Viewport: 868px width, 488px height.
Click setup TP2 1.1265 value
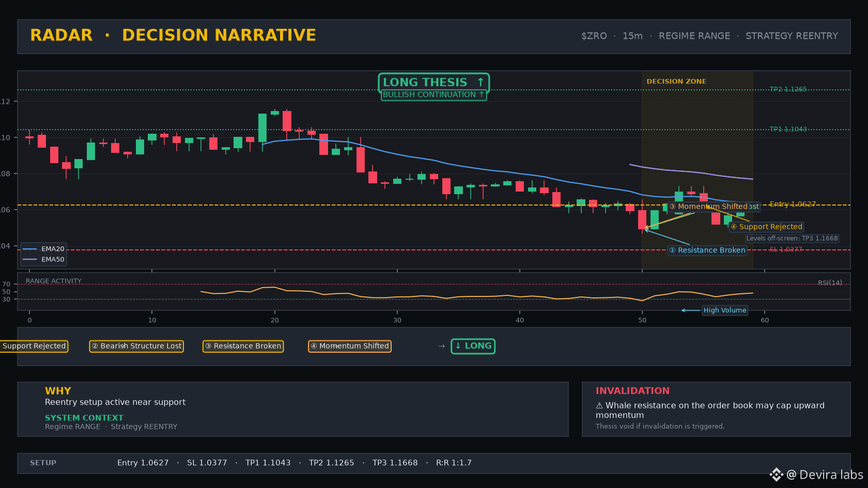[x=332, y=463]
